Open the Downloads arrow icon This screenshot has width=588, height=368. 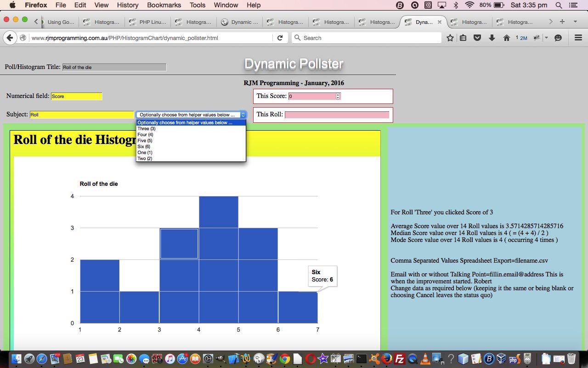click(x=492, y=38)
